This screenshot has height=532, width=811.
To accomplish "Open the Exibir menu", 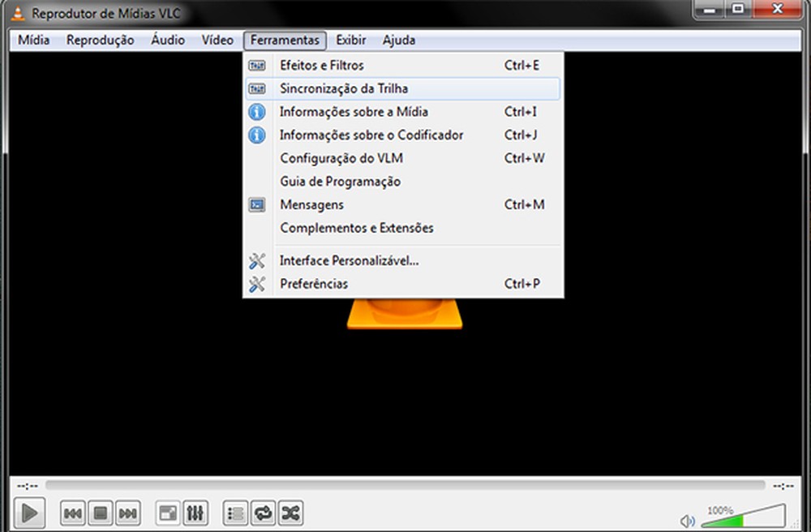I will tap(350, 40).
